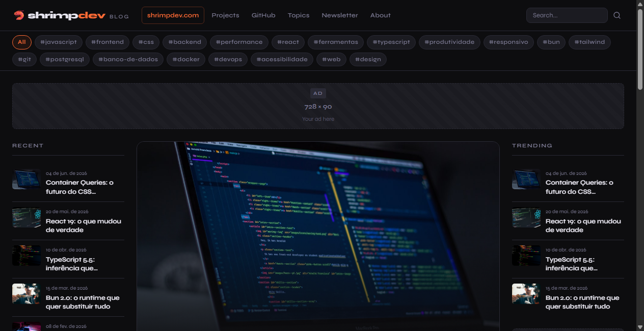Filter by #banco-de-dados tag
The width and height of the screenshot is (644, 331).
click(128, 60)
